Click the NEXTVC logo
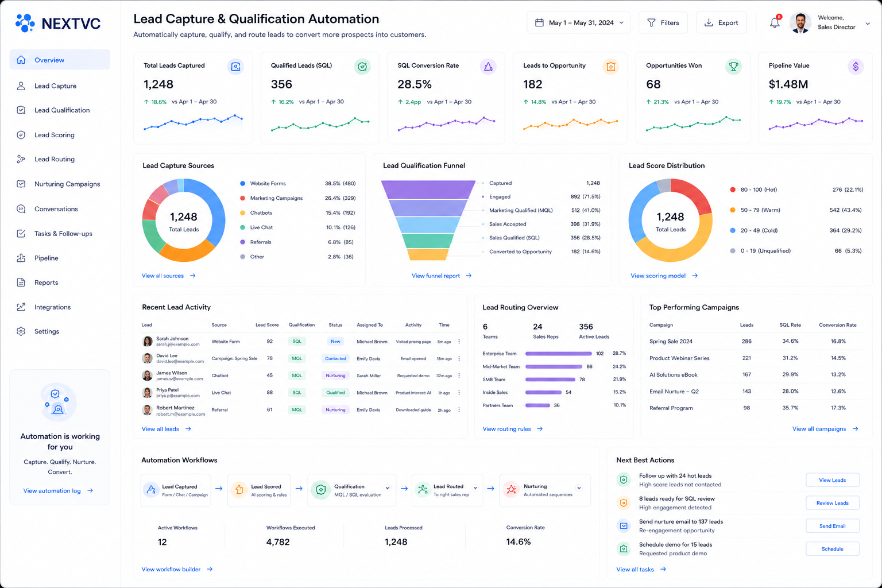 tap(57, 24)
